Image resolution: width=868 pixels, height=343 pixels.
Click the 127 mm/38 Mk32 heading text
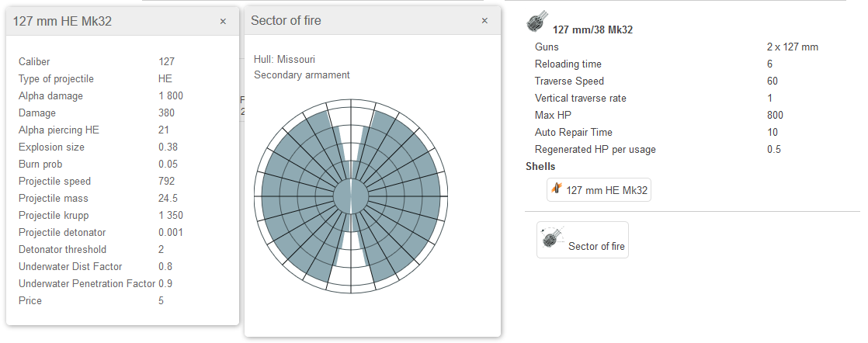(x=592, y=30)
